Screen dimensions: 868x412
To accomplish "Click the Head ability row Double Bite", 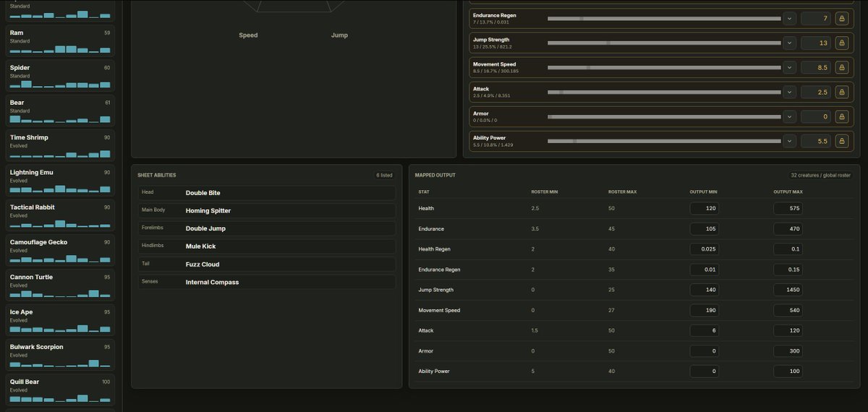I will coord(267,193).
